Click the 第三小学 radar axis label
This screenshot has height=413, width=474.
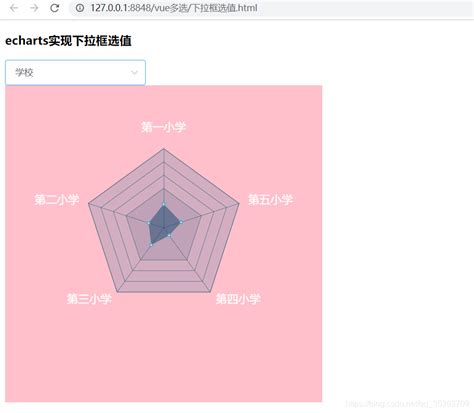coord(89,298)
